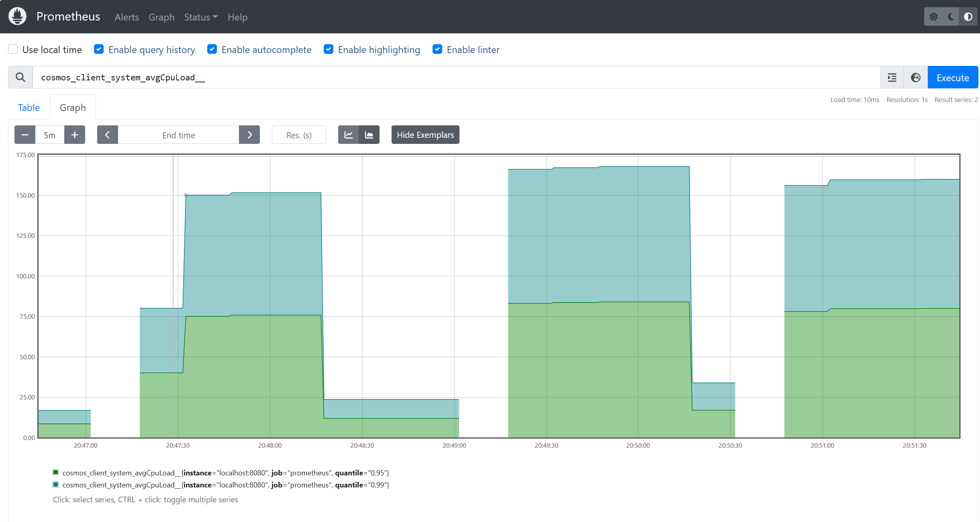Switch to the Table tab
980x522 pixels.
pos(29,108)
